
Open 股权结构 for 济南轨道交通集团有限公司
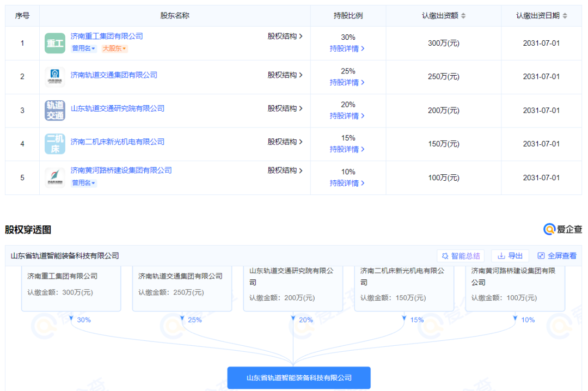285,75
